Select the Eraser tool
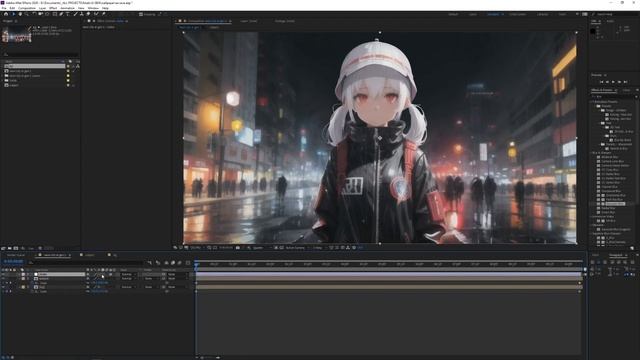 88,14
